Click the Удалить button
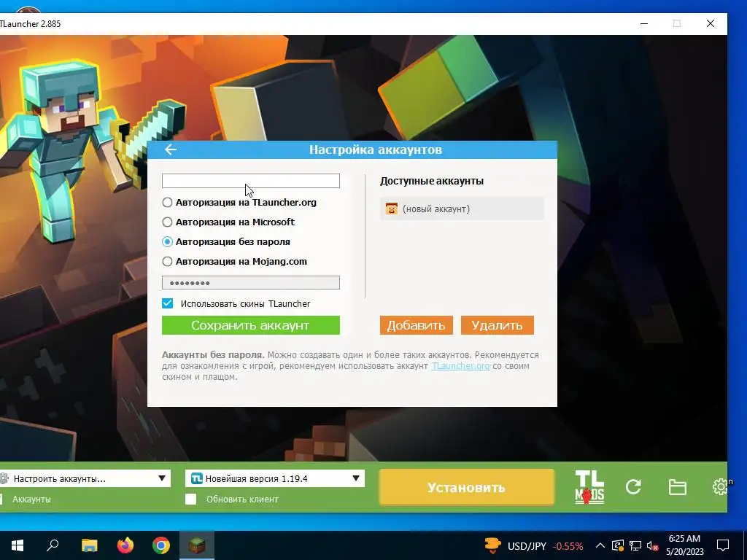This screenshot has width=747, height=560. point(497,325)
